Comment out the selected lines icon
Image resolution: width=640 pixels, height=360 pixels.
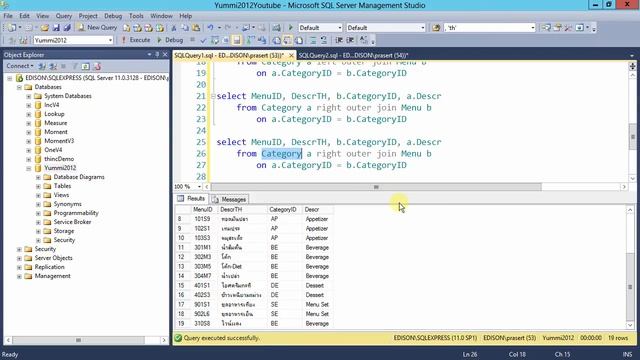click(x=313, y=40)
